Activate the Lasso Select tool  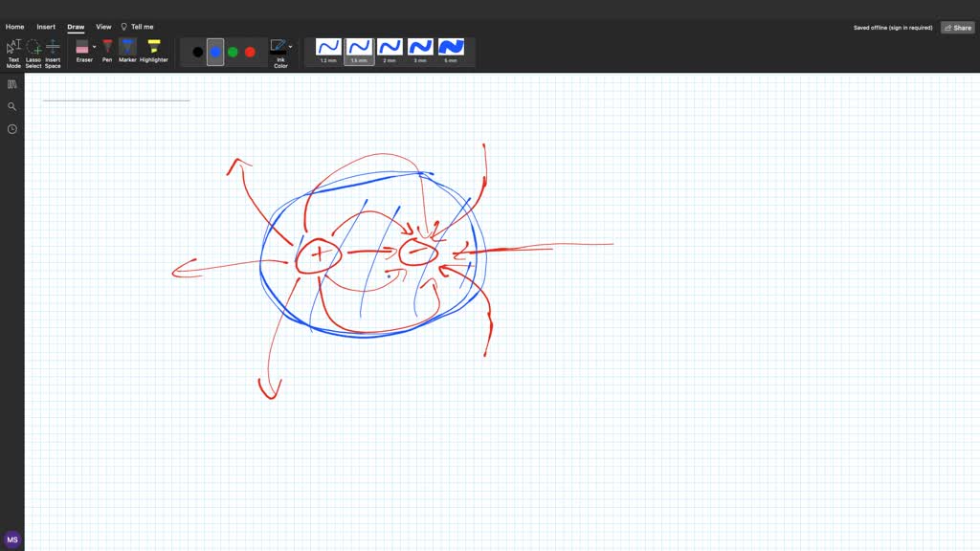tap(33, 46)
